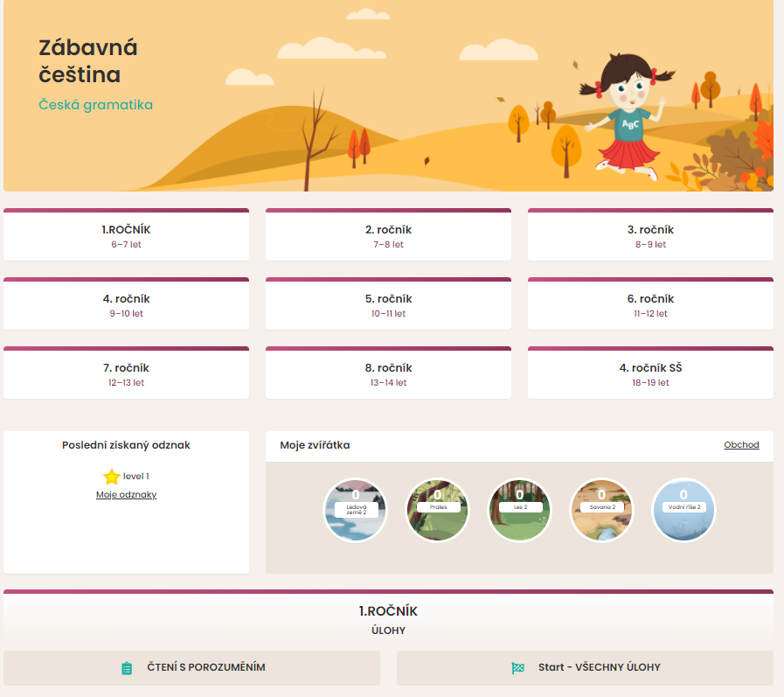Screen dimensions: 784x697
Task: Click the yellow star level badge
Action: (x=111, y=477)
